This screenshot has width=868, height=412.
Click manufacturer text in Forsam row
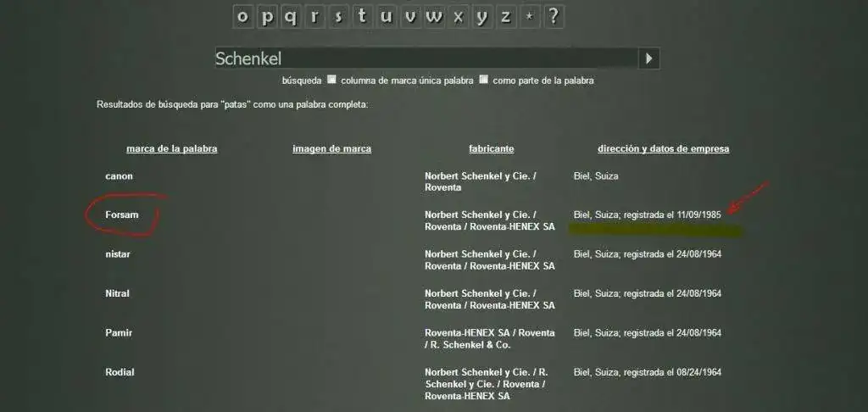coord(490,220)
